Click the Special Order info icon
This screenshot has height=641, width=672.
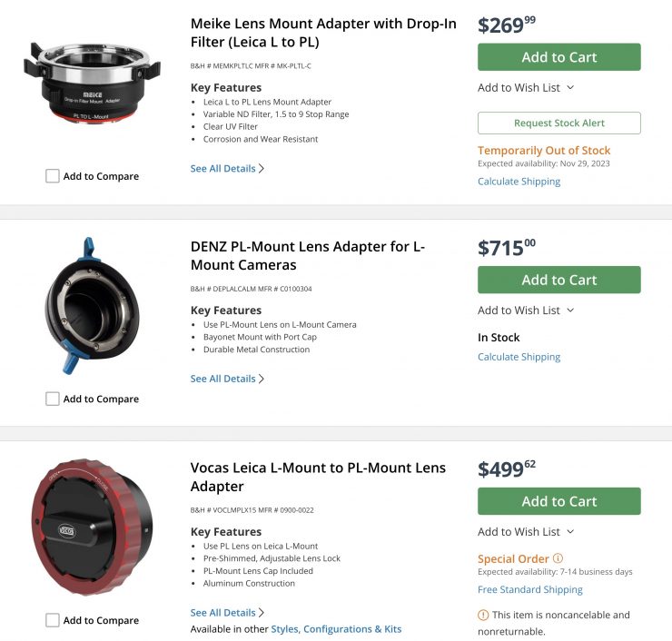(558, 559)
